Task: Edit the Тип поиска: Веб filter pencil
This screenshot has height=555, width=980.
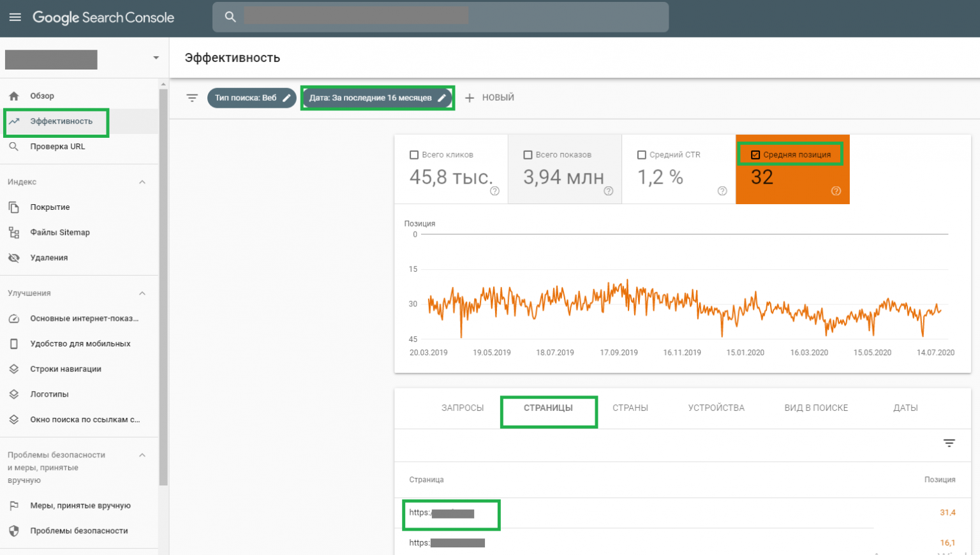Action: click(287, 98)
